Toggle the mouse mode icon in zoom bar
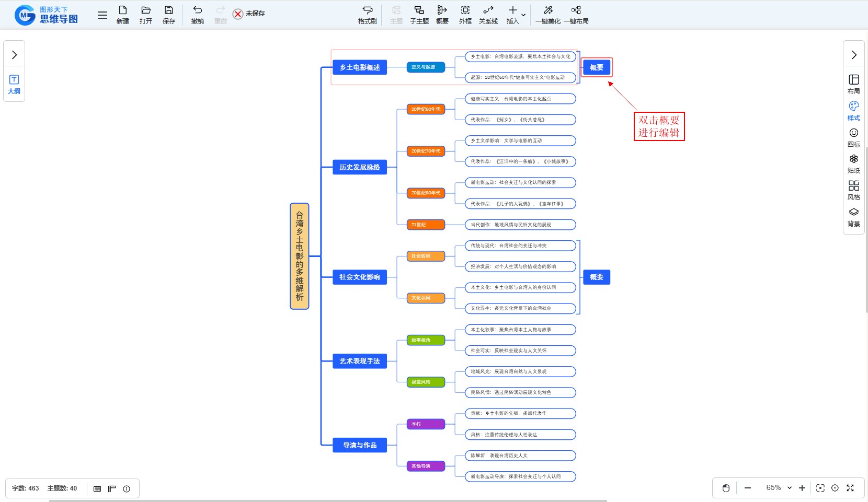 pyautogui.click(x=726, y=488)
